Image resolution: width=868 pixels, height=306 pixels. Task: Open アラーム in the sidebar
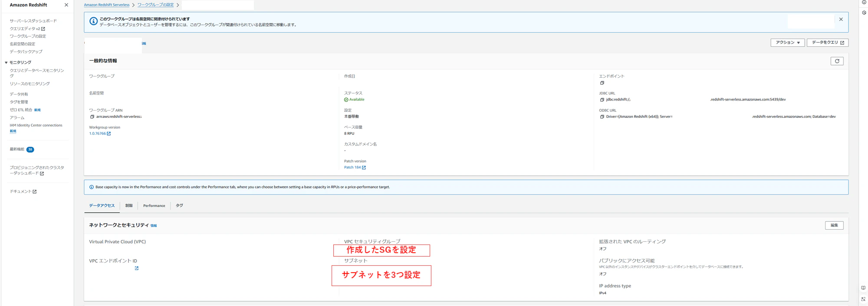pos(17,118)
